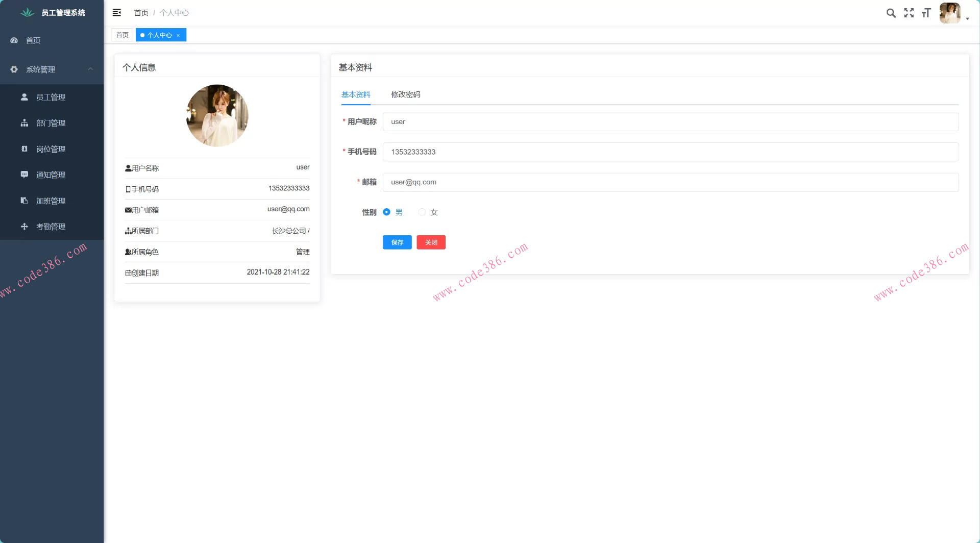This screenshot has width=980, height=543.
Task: Click the user avatar in top bar
Action: [x=950, y=13]
